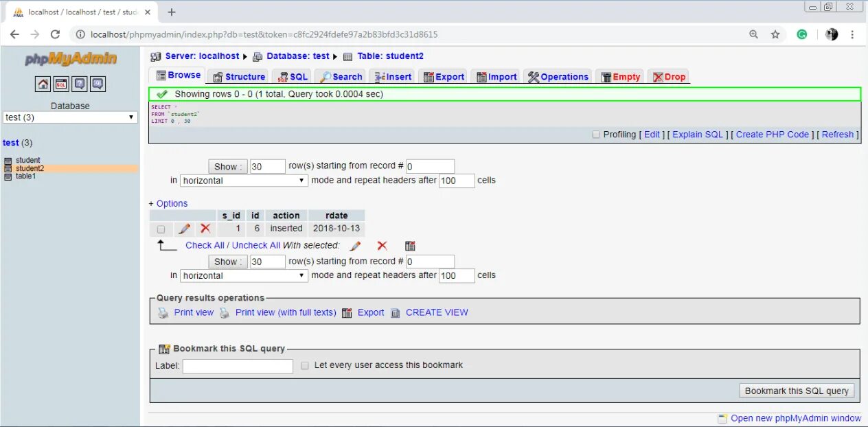868x427 pixels.
Task: Reload the page in Chrome
Action: point(55,34)
